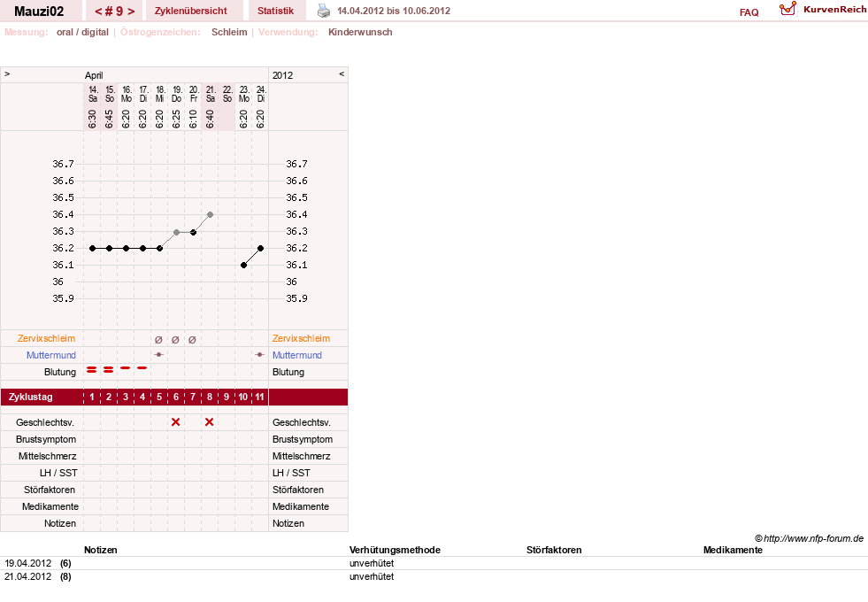Click the left LH / SST row label
The height and width of the screenshot is (602, 868).
pyautogui.click(x=58, y=473)
